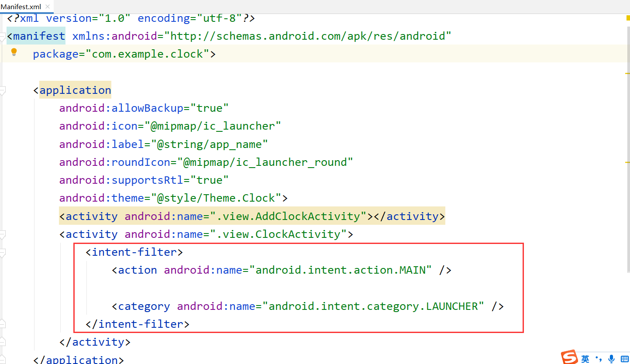Screen dimensions: 630x364
Task: Click "@style/Theme.Clock" theme value
Action: (216, 198)
